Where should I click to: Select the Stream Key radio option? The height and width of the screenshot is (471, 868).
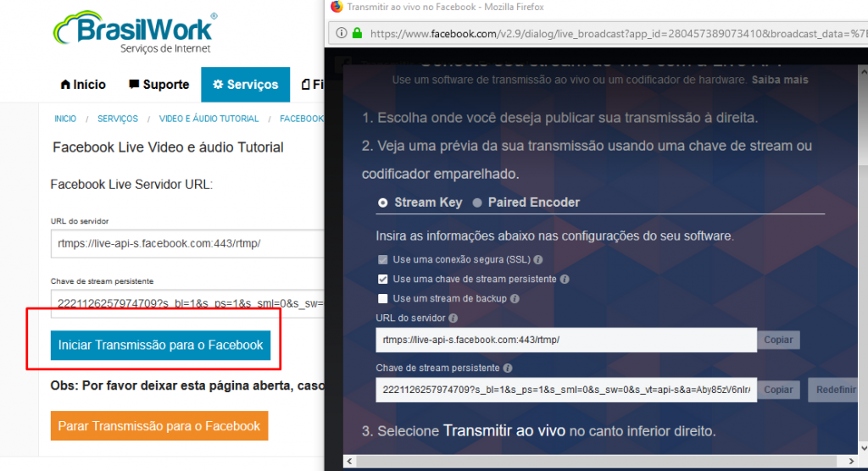coord(382,202)
